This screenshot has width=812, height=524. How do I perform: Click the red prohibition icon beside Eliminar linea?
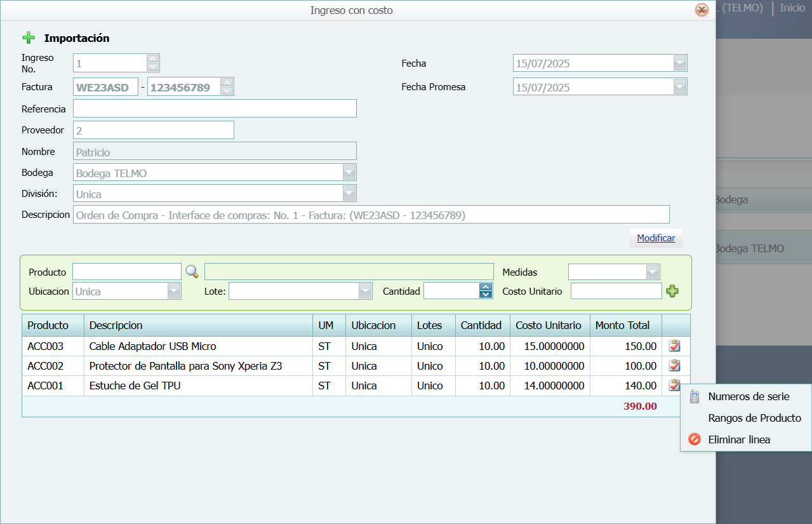tap(694, 439)
